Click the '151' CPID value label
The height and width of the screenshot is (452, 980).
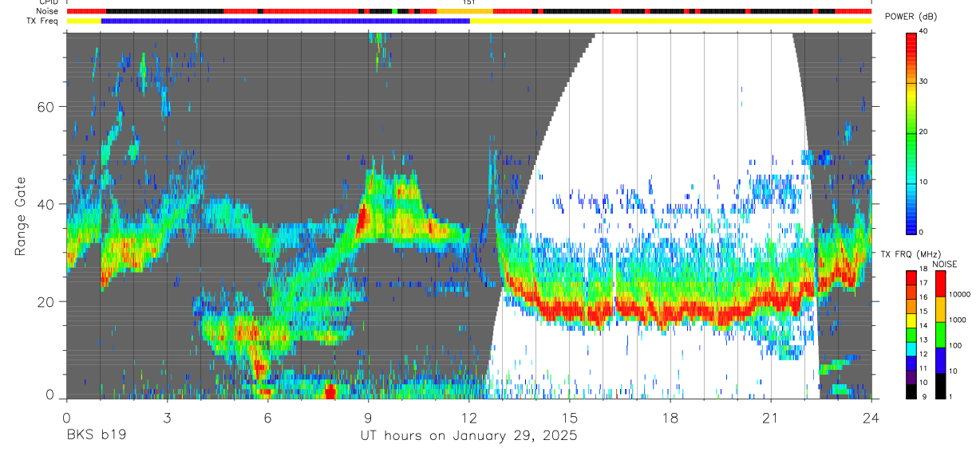469,2
